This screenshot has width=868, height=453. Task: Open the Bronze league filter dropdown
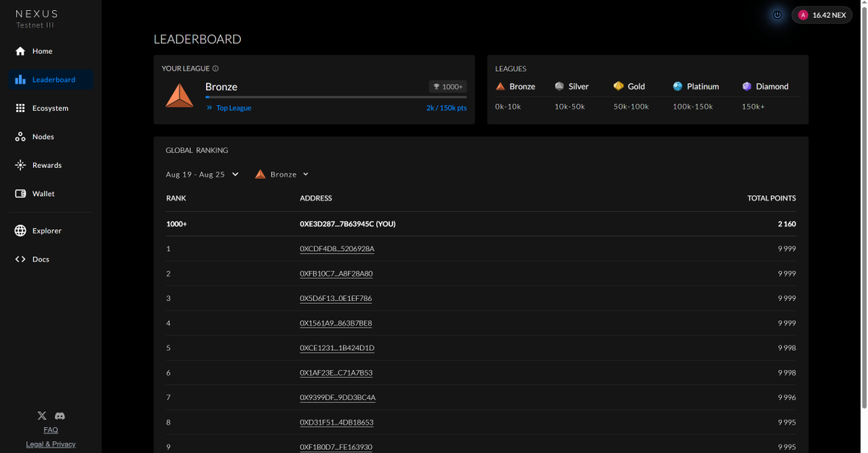tap(282, 174)
